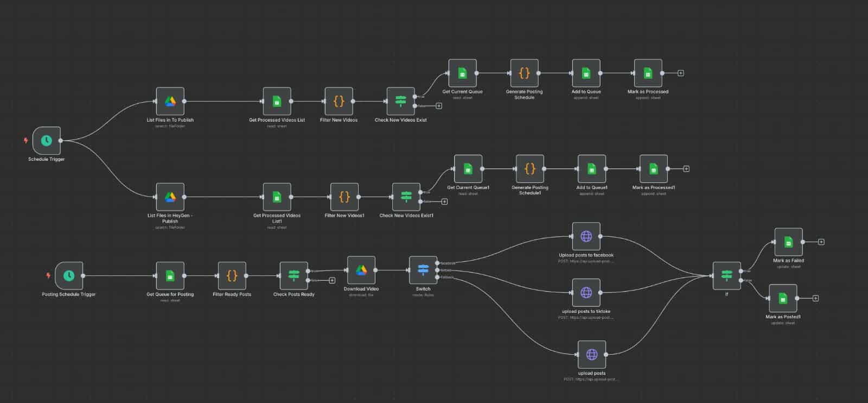Open the Mark as Failed sheet node

(788, 242)
